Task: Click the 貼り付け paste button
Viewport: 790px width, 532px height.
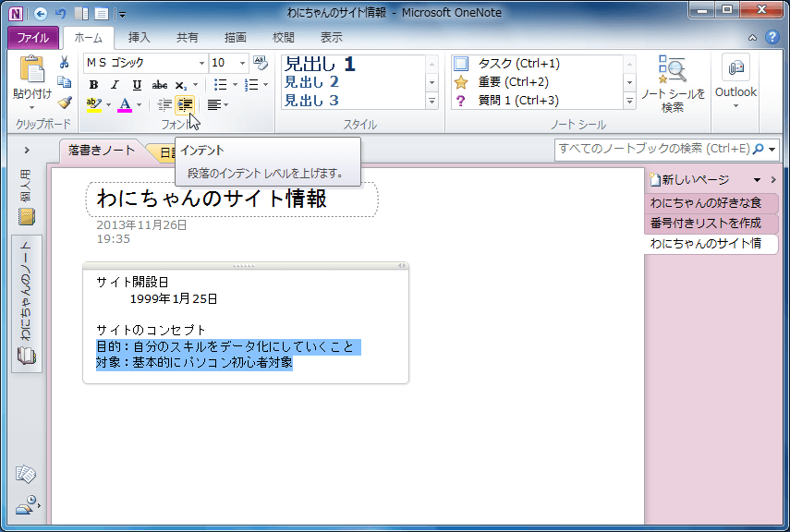Action: tap(32, 77)
